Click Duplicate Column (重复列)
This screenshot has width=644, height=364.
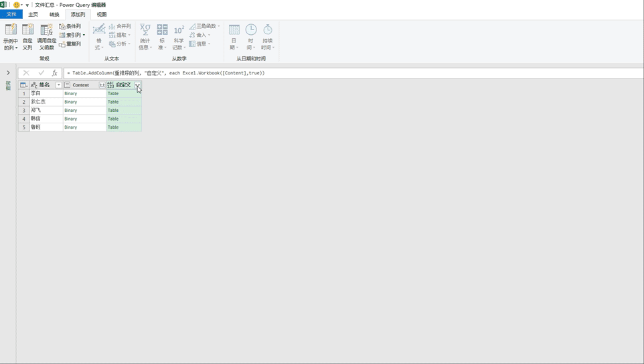70,44
